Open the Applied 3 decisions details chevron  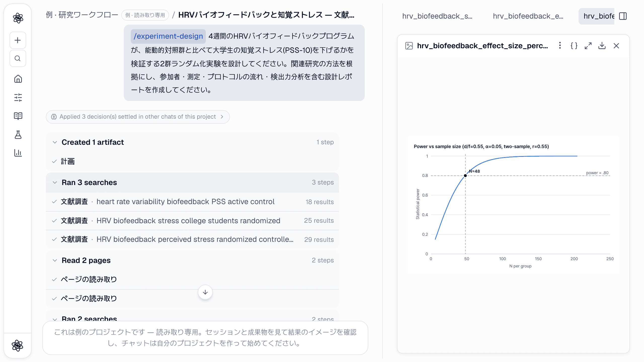(222, 117)
